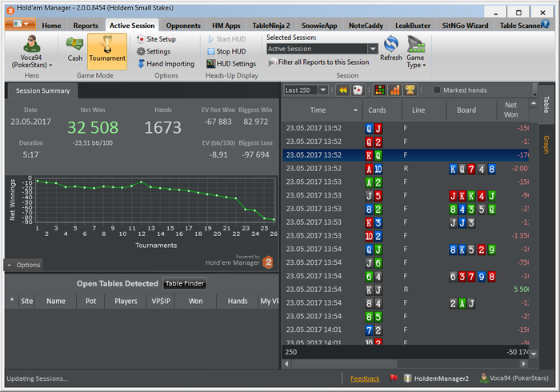Select the 7 2 hand row at 14:01
The height and width of the screenshot is (392, 560).
tap(406, 330)
